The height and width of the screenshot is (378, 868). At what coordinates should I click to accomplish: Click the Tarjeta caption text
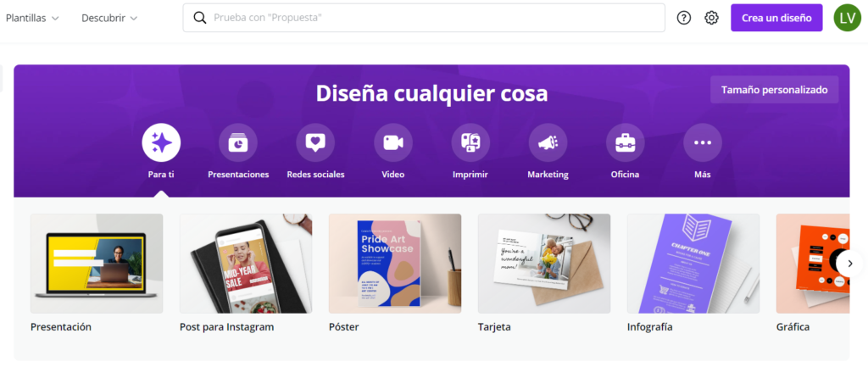494,327
